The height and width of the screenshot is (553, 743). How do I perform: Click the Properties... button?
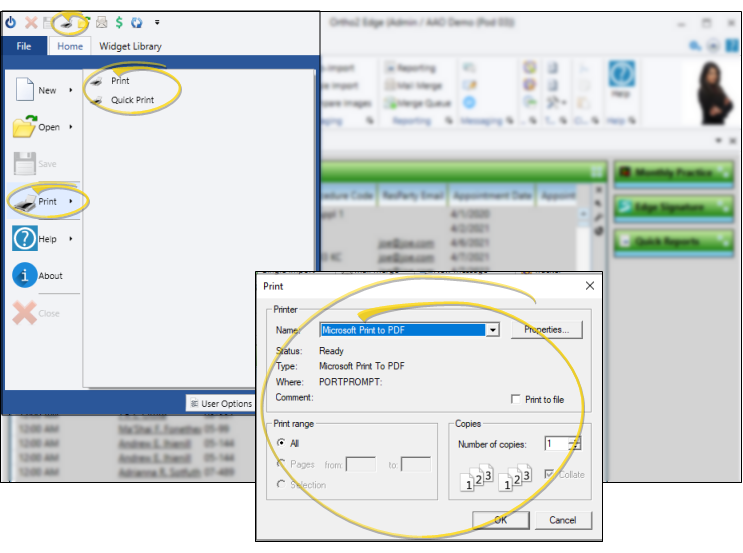point(546,329)
